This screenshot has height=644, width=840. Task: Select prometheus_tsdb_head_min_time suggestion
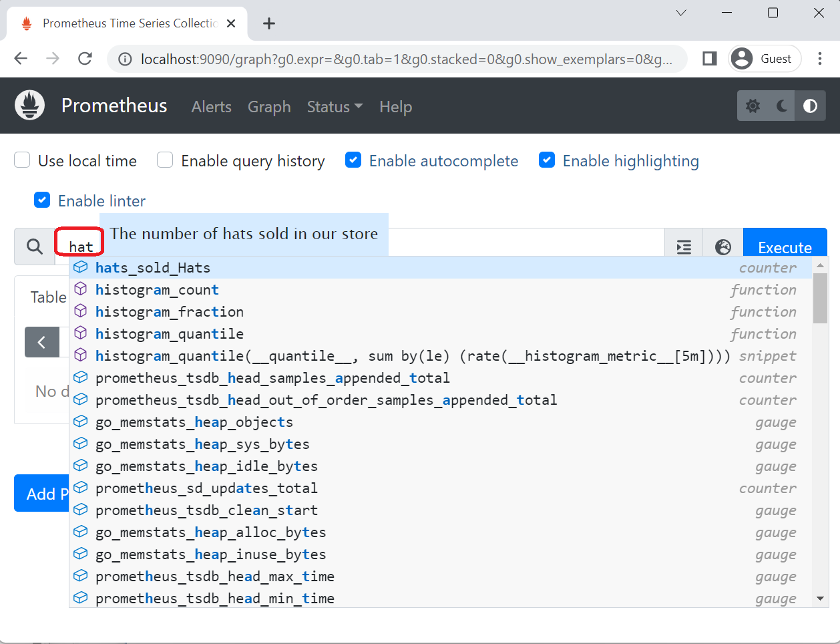(x=441, y=598)
